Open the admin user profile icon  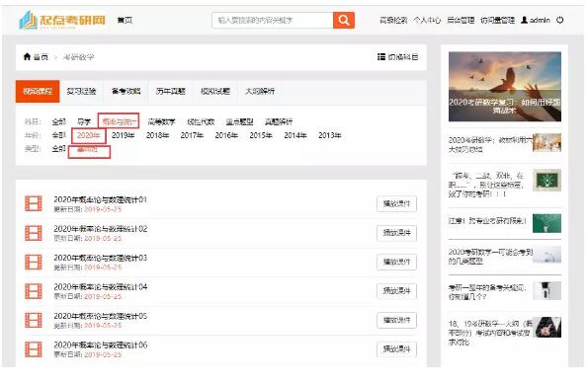click(524, 20)
